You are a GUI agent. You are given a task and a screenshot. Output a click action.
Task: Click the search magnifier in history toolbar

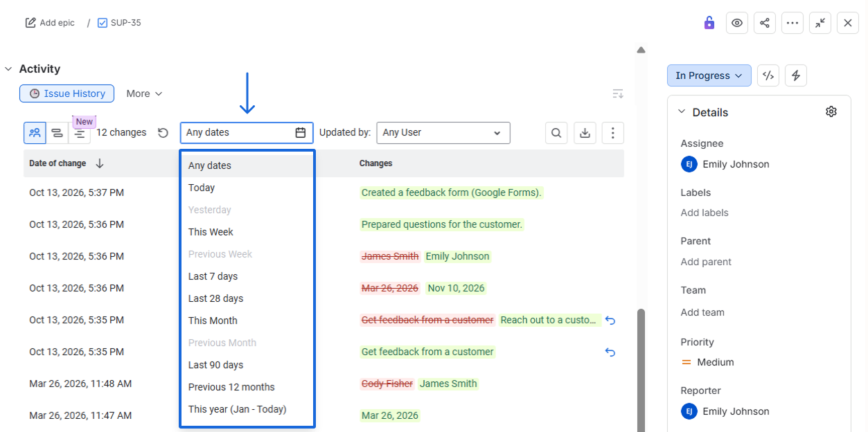coord(556,133)
